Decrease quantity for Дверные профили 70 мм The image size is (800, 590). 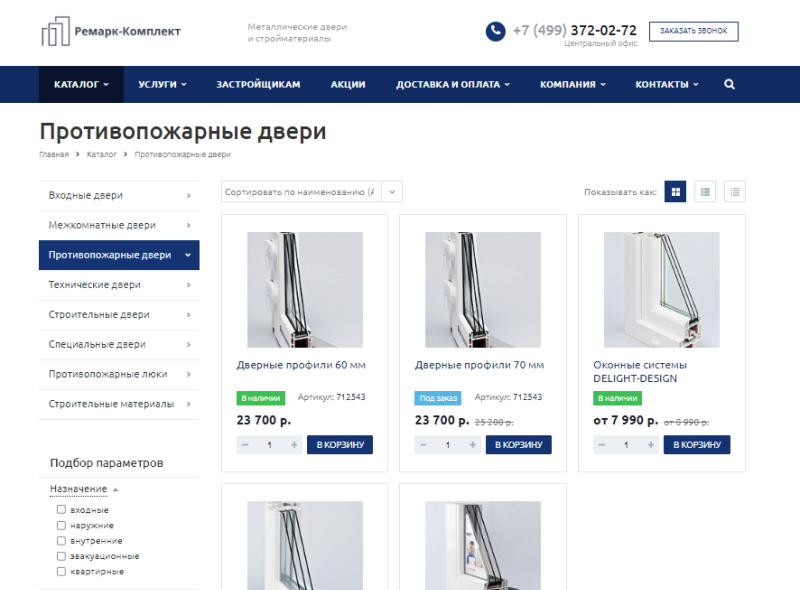coord(423,445)
